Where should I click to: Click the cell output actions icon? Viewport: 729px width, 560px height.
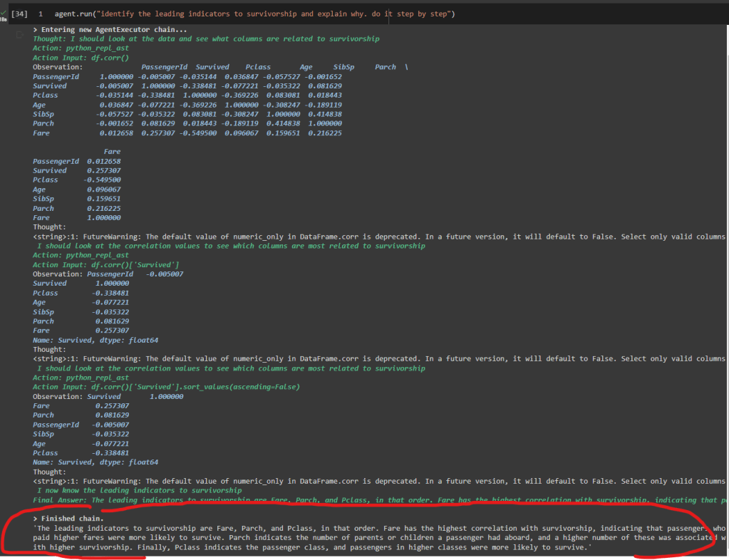(19, 33)
